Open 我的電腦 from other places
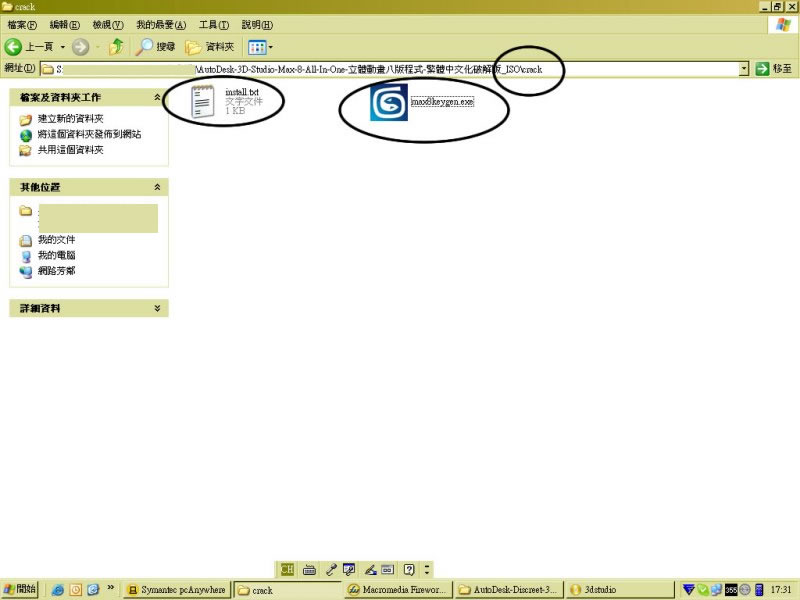 coord(56,255)
